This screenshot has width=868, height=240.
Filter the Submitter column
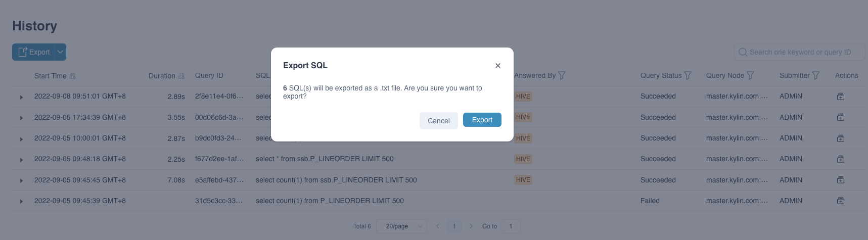point(815,76)
